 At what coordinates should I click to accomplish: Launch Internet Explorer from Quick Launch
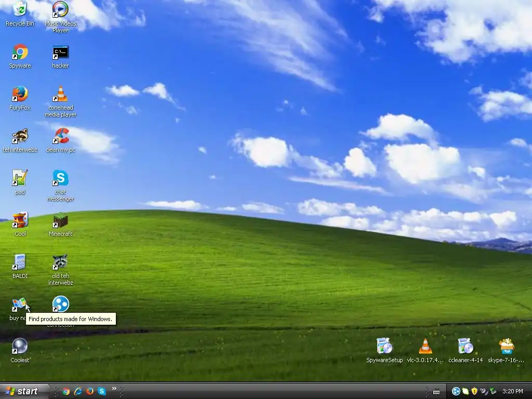point(78,391)
